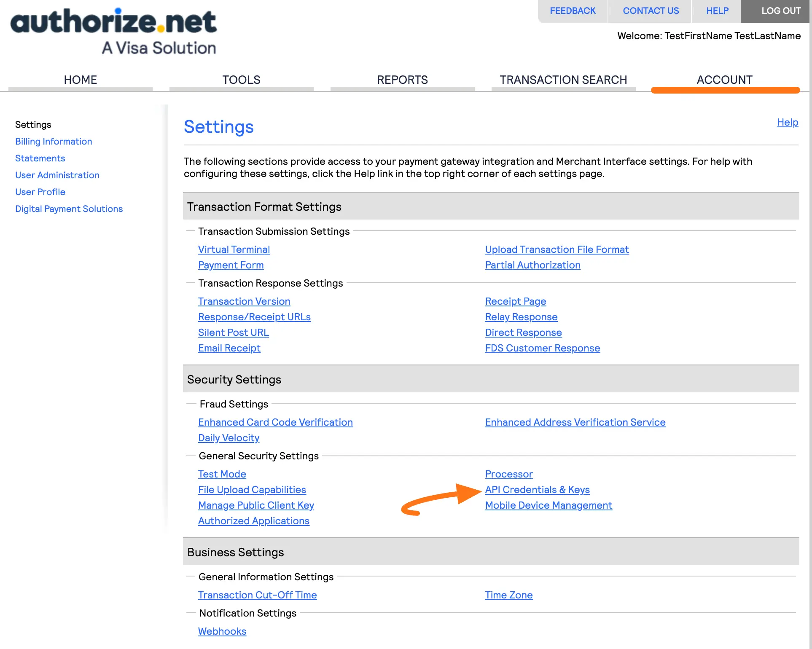Screen dimensions: 812x649
Task: Click the Silent Post URL link
Action: (234, 333)
